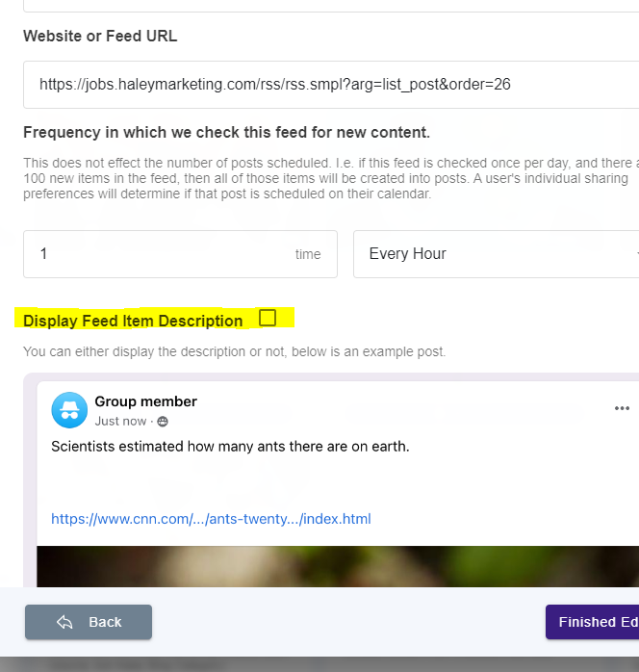Click the Finished Editing button
639x672 pixels.
coord(592,622)
